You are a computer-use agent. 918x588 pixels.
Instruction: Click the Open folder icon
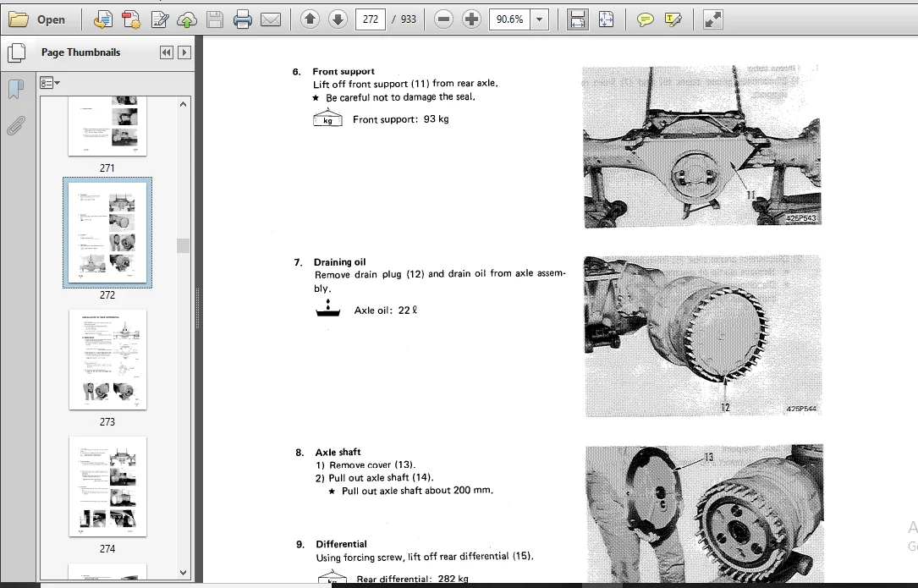(x=18, y=19)
